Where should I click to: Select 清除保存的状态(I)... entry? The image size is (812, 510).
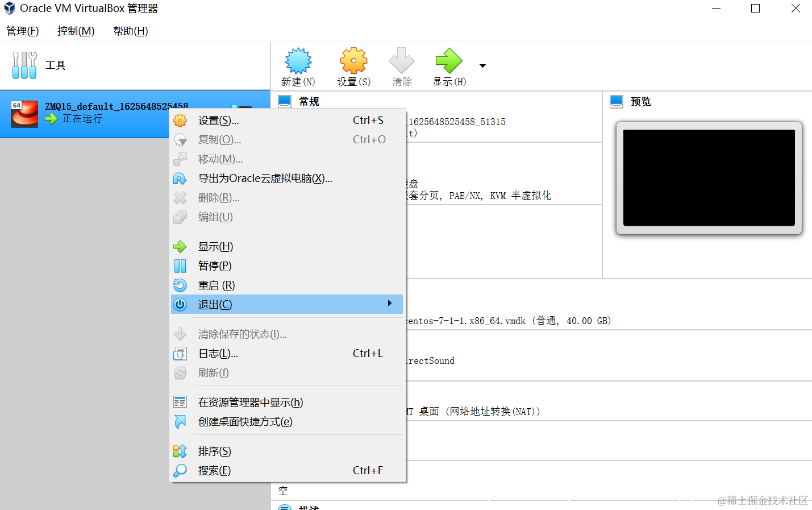point(287,334)
